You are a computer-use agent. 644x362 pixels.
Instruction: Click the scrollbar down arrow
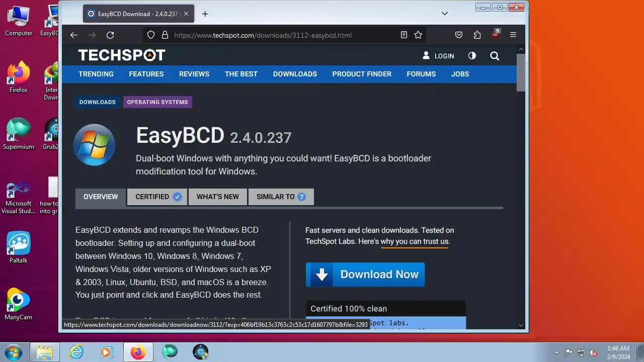click(521, 325)
